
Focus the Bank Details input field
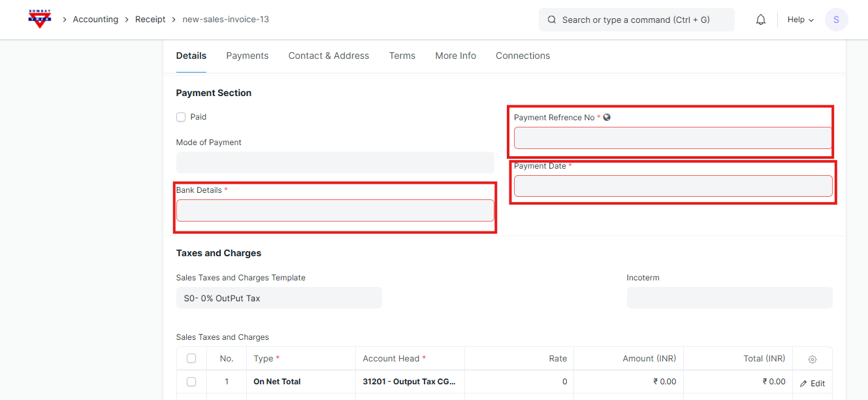[334, 210]
